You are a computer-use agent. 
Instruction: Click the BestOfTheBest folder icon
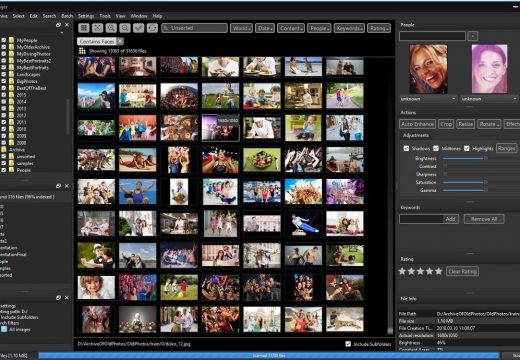[11, 88]
